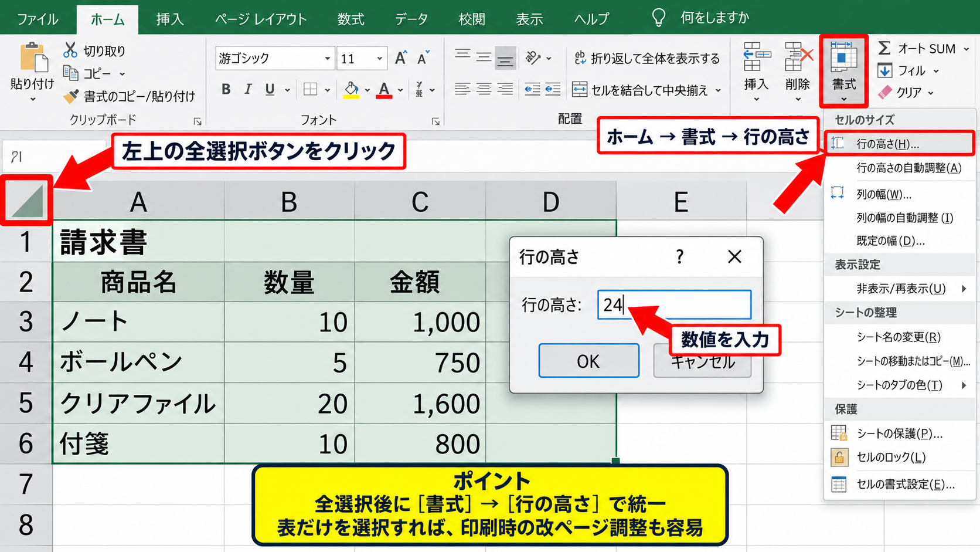This screenshot has height=552, width=980.
Task: Toggle wrap text (折り返して全体を表示する)
Action: pos(647,58)
